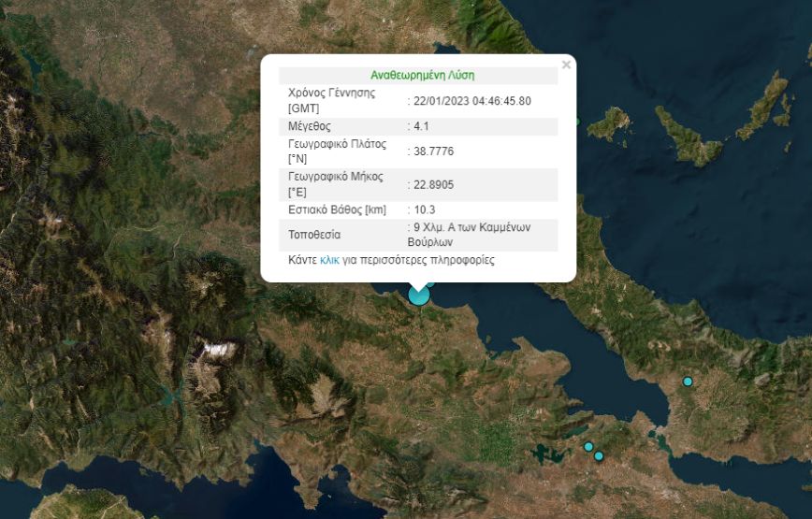
Task: Open the 'κλικ' link for more information
Action: 329,260
